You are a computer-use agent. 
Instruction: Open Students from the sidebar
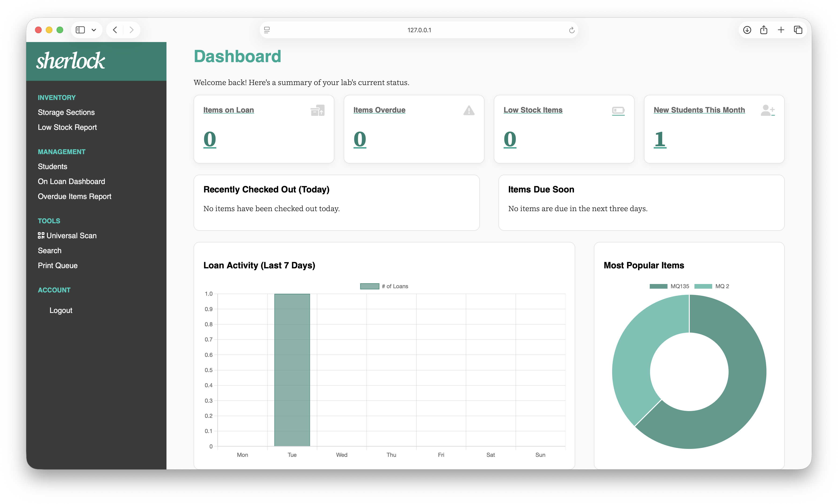[x=52, y=167]
